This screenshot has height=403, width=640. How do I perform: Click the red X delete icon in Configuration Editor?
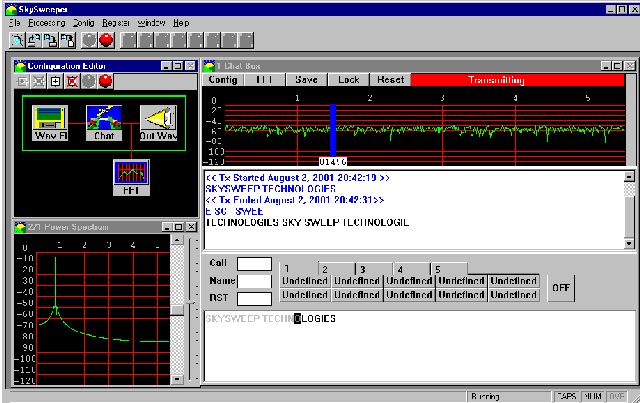point(72,82)
